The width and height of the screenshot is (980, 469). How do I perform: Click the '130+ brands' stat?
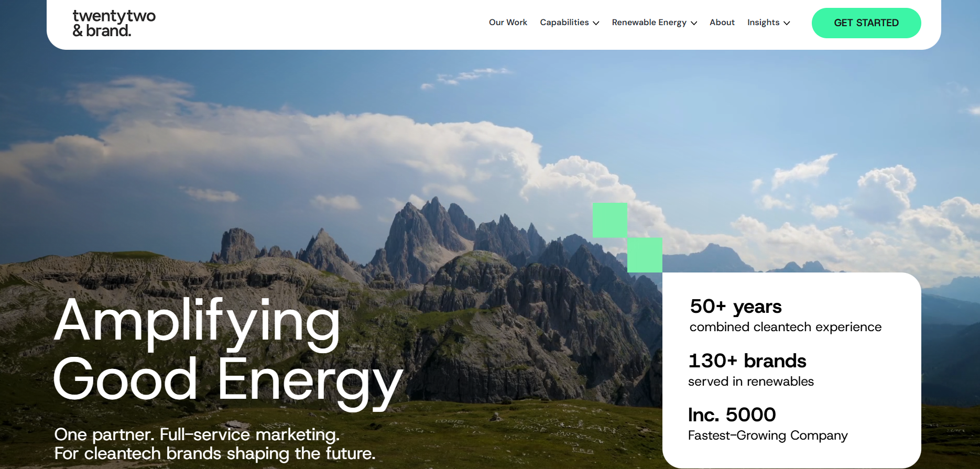(747, 361)
